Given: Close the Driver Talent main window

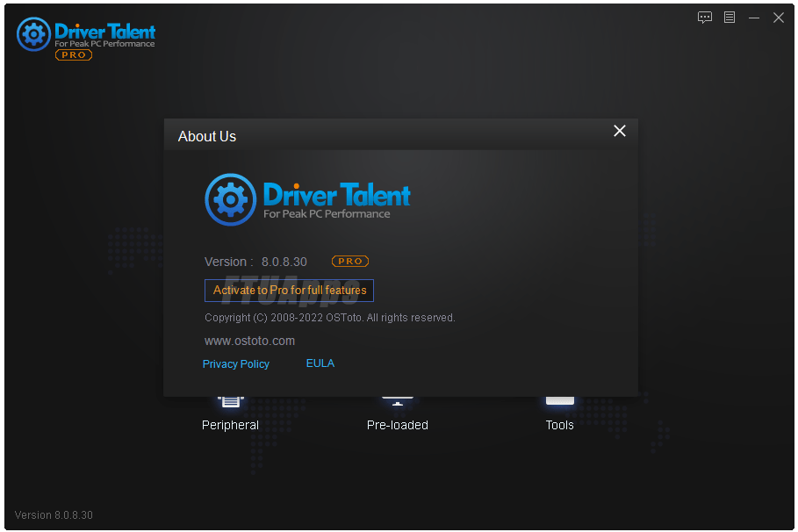Looking at the screenshot, I should (x=778, y=18).
